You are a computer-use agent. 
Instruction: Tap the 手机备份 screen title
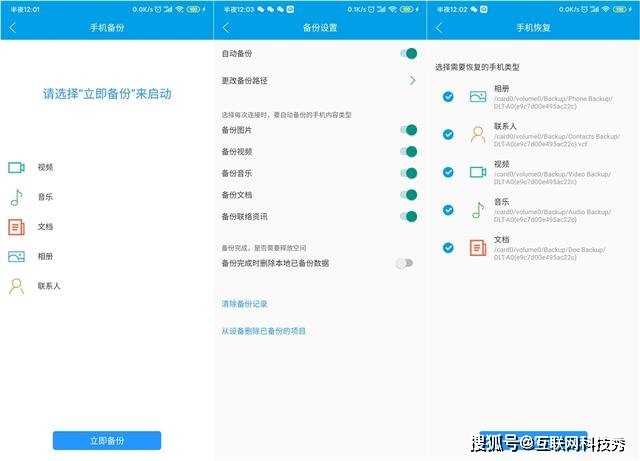[107, 28]
